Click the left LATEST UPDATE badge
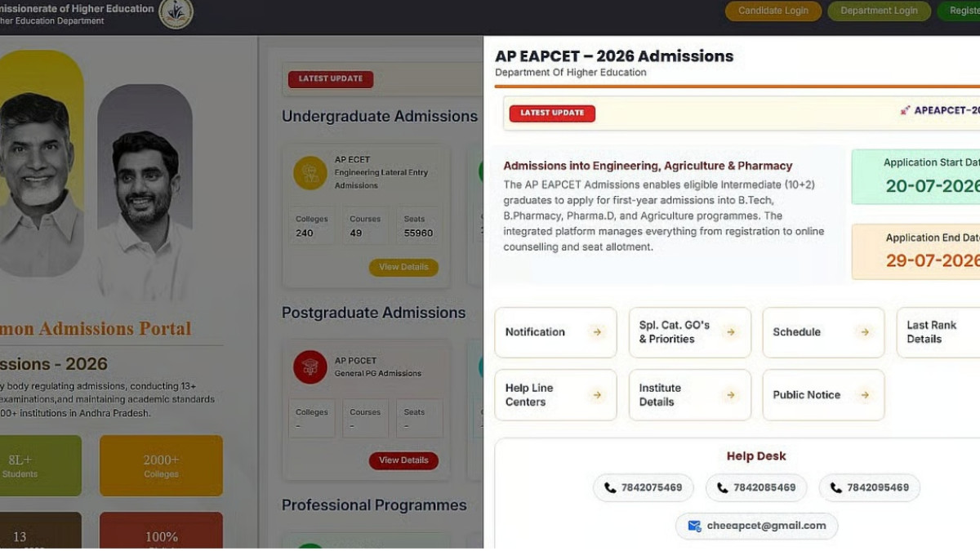The width and height of the screenshot is (980, 551). click(331, 79)
